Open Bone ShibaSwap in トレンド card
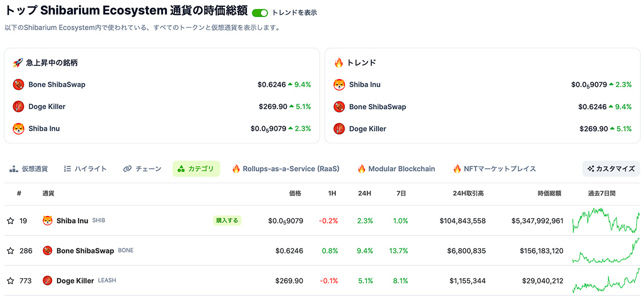This screenshot has width=644, height=297. pos(378,107)
